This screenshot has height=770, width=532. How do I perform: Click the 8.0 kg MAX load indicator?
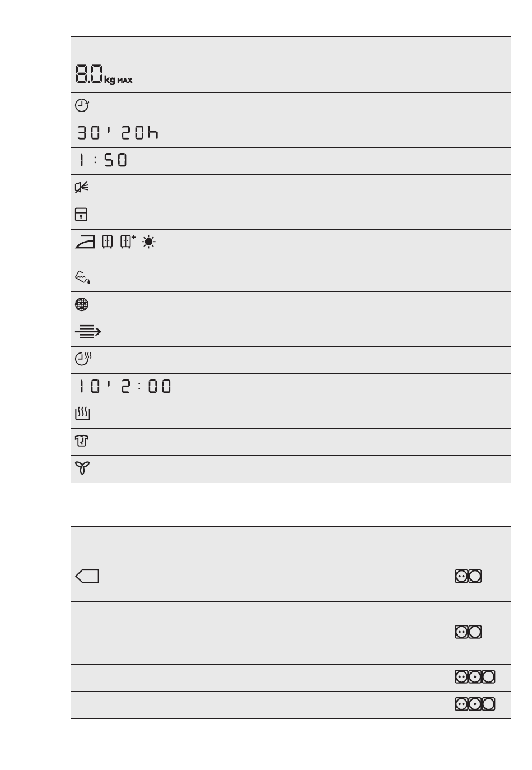104,75
